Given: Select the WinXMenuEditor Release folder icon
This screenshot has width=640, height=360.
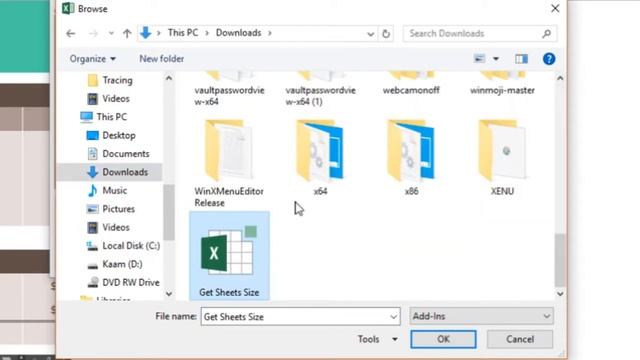Looking at the screenshot, I should pos(229,151).
